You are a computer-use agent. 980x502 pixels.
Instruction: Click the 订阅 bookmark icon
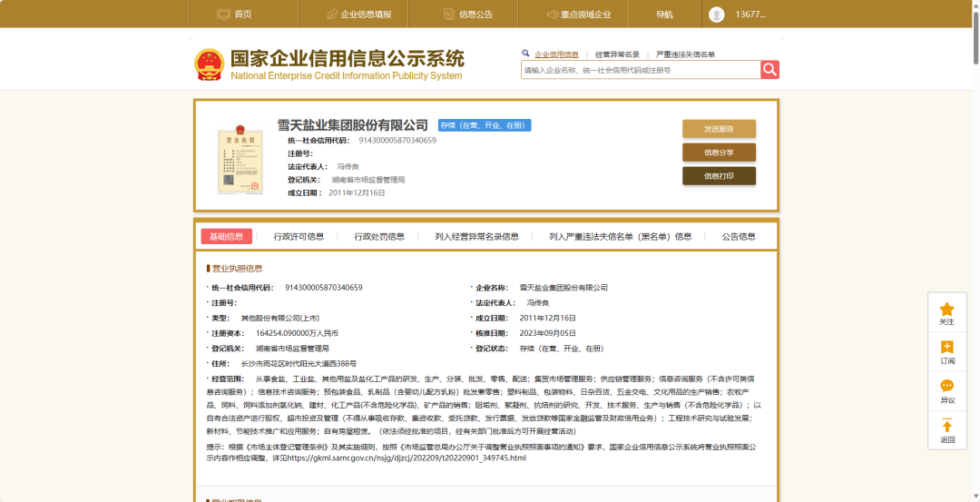[946, 348]
